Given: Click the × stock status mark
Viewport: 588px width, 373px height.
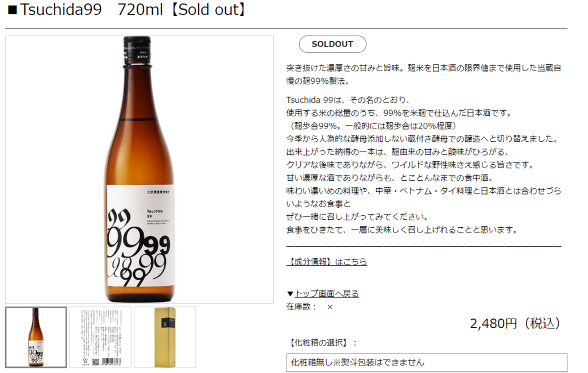Looking at the screenshot, I should click(x=330, y=307).
